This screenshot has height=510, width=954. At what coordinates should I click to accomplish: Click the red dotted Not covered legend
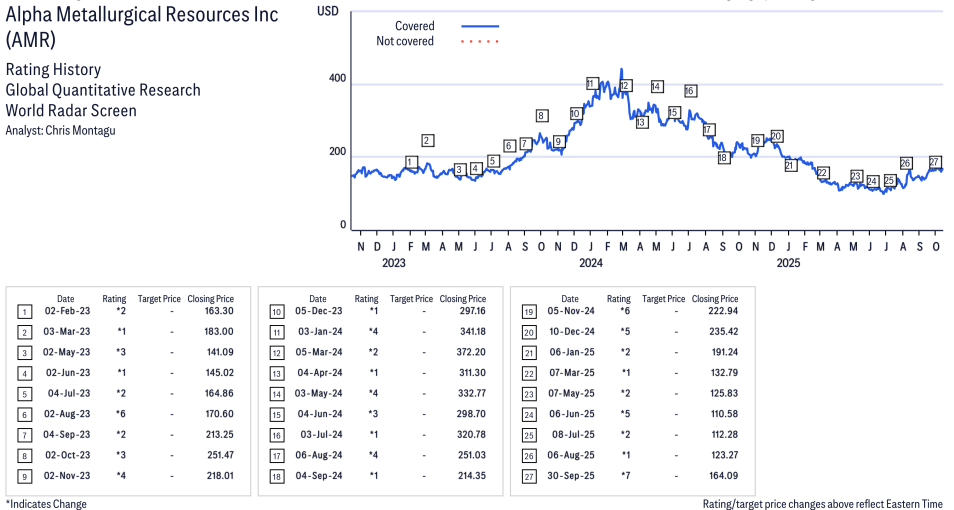pyautogui.click(x=480, y=41)
